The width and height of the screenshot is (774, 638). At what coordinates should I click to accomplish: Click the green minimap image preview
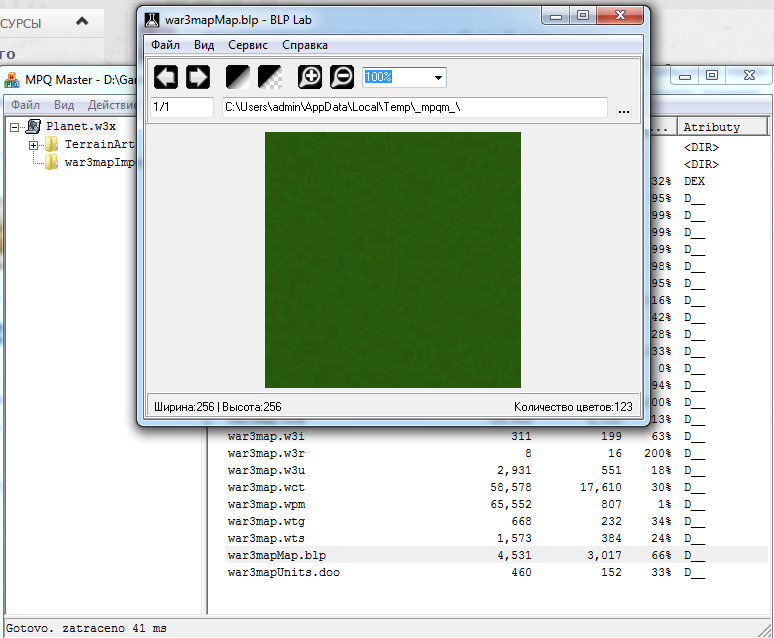(x=393, y=260)
